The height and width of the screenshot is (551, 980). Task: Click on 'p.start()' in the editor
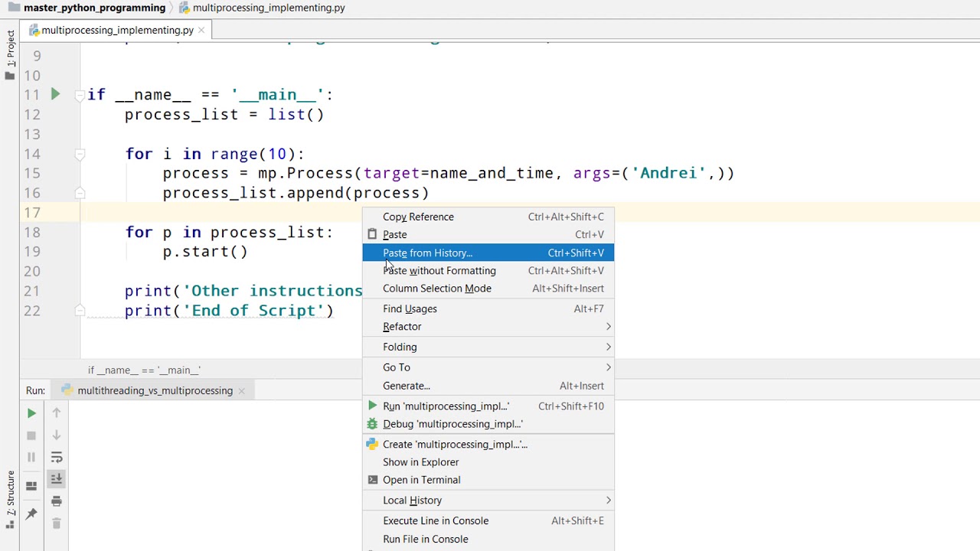pos(205,252)
